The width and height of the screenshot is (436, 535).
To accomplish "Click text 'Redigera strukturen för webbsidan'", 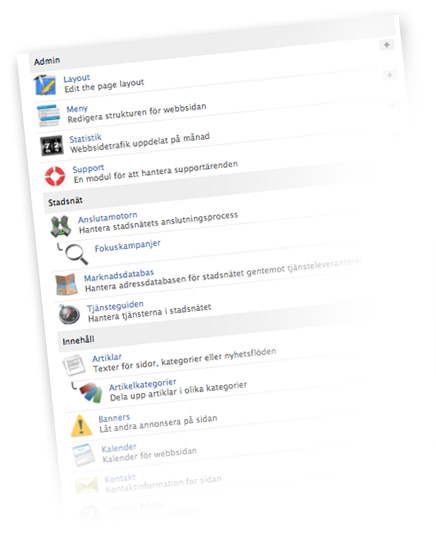I will point(136,113).
